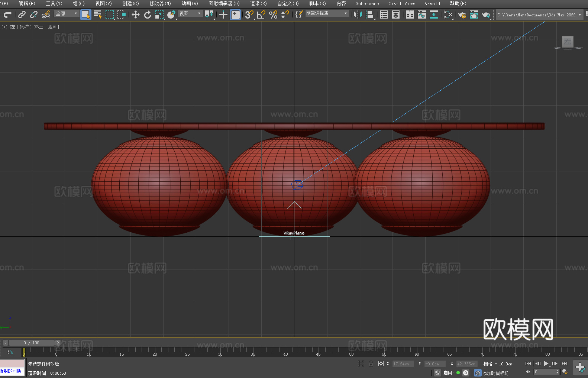Viewport: 588px width, 378px height.
Task: Select the Scale tool
Action: [x=159, y=14]
